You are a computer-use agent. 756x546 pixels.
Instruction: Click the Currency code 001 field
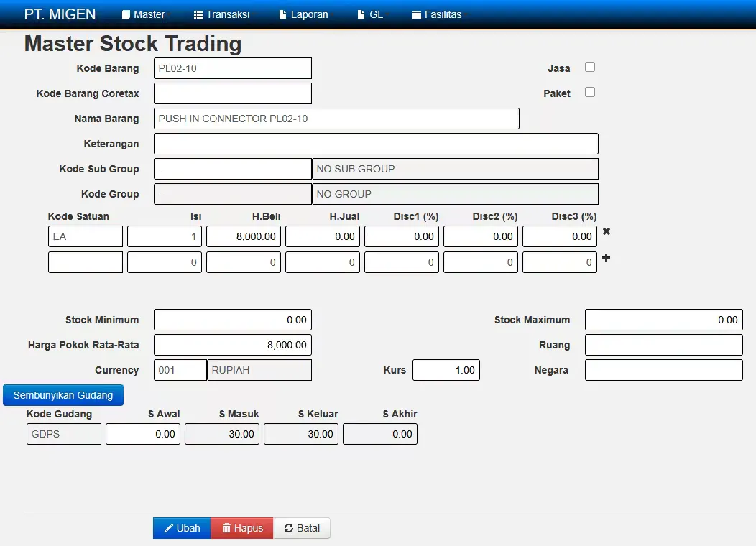[x=180, y=370]
